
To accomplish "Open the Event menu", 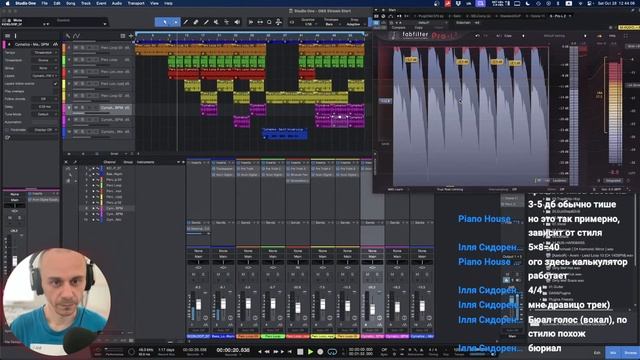I will click(101, 3).
